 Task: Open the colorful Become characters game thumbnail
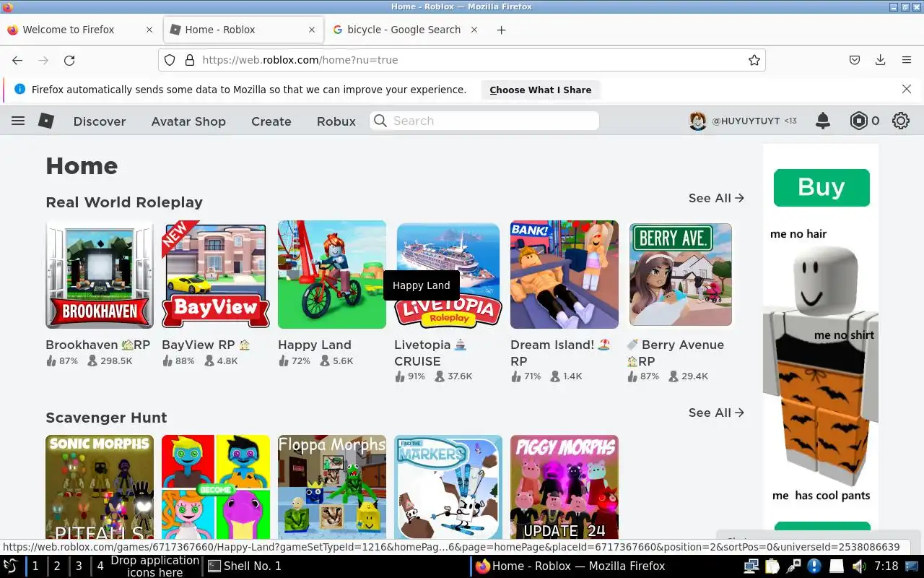pyautogui.click(x=216, y=488)
